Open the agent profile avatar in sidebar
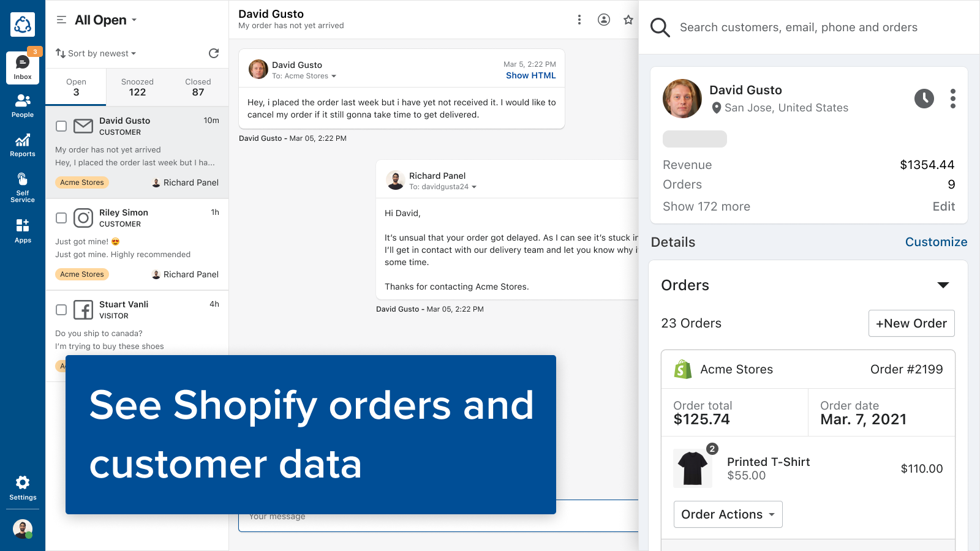Viewport: 980px width, 551px height. pyautogui.click(x=23, y=529)
